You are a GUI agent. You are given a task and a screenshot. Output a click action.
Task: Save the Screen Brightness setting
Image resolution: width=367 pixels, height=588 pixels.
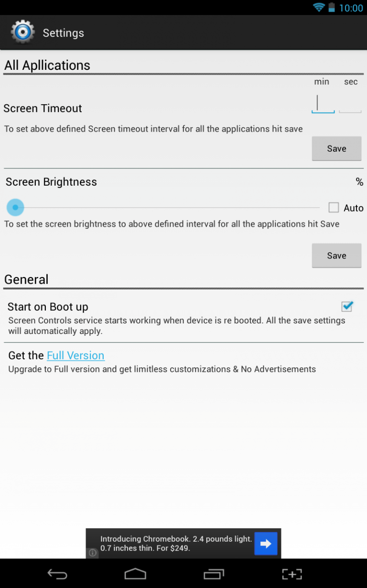tap(336, 255)
